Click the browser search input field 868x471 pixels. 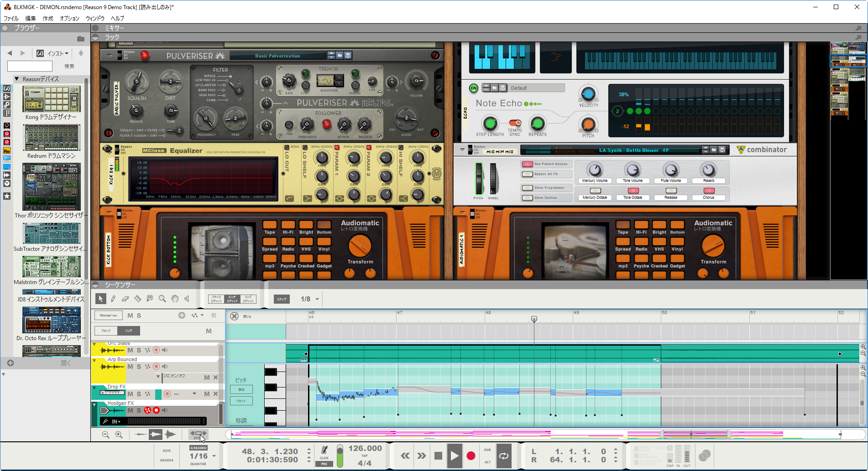point(30,66)
